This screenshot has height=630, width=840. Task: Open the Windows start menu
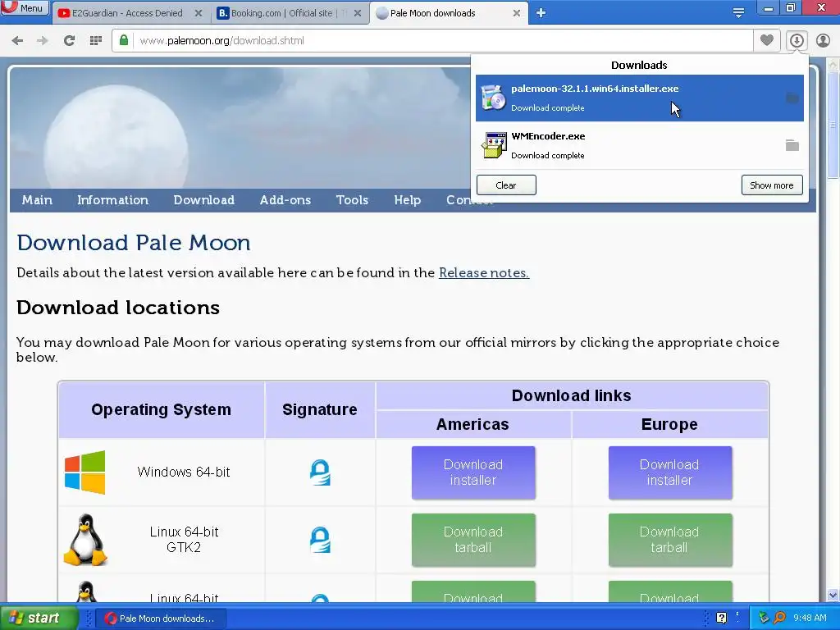tap(39, 619)
